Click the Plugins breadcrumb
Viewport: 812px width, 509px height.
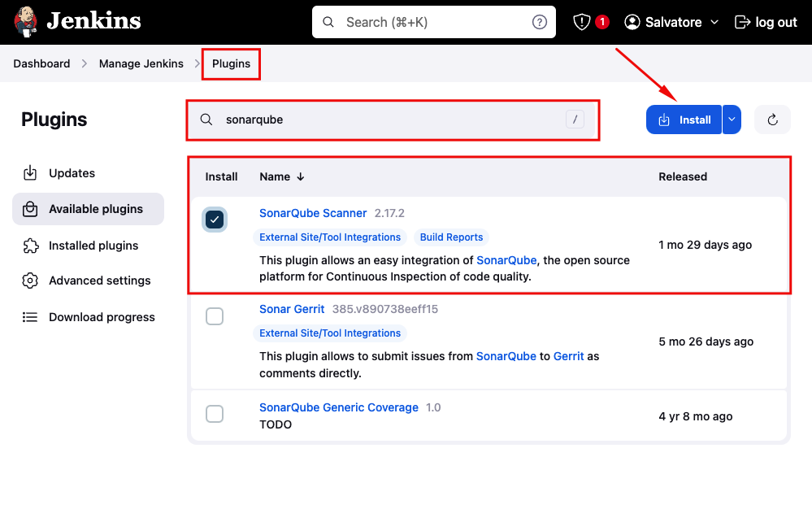click(x=231, y=63)
